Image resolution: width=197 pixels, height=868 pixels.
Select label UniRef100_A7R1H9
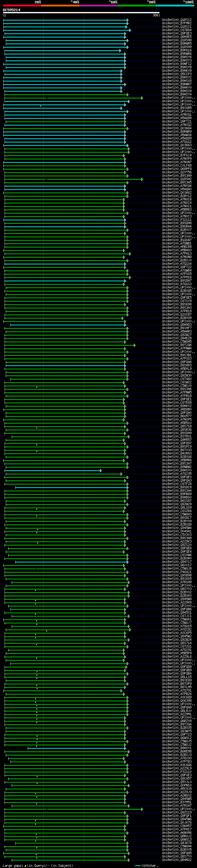(x=177, y=582)
